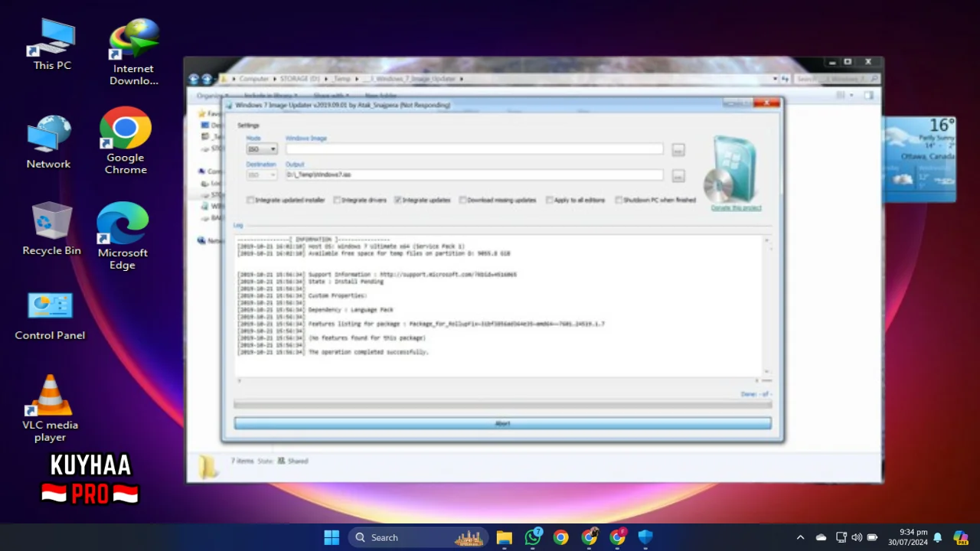Launch Google Chrome from the desktop
980x551 pixels.
pos(126,141)
